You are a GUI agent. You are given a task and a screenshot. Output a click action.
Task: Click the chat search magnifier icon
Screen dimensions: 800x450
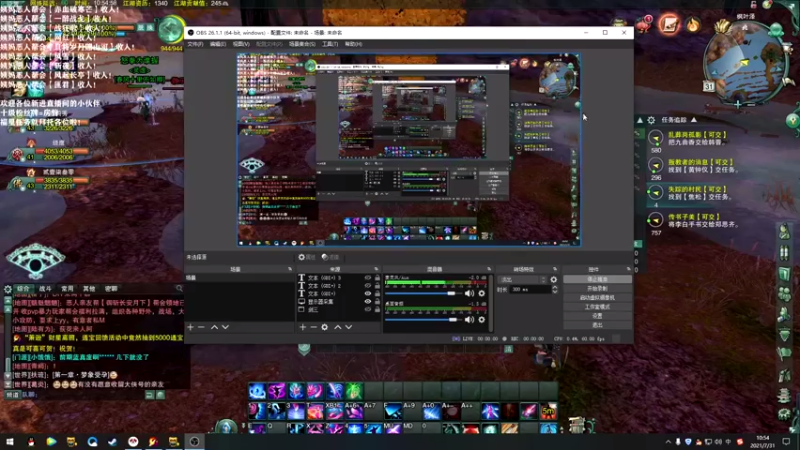[179, 289]
